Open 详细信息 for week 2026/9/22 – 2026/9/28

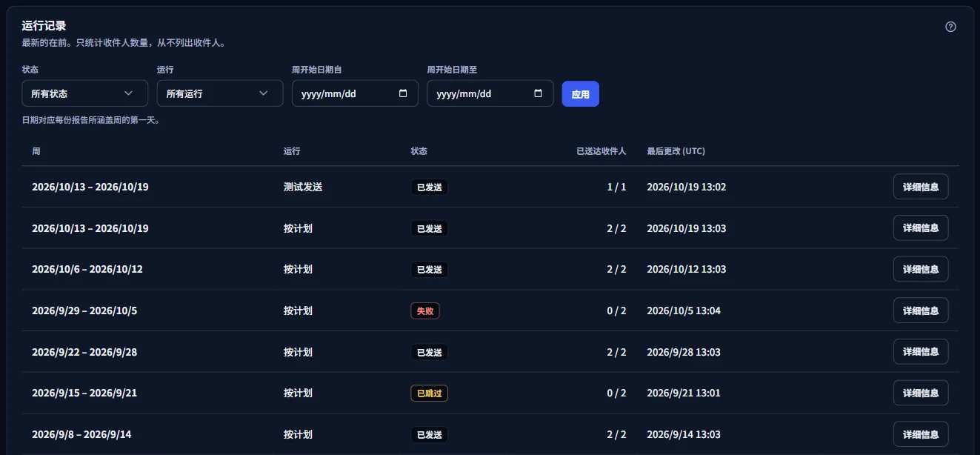coord(921,352)
